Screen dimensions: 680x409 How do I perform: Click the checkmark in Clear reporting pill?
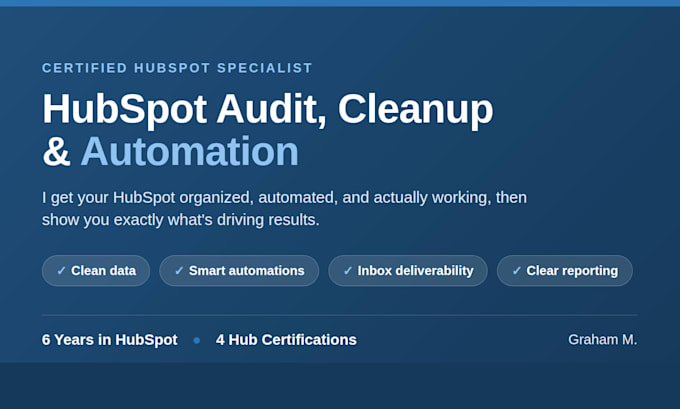(x=516, y=271)
